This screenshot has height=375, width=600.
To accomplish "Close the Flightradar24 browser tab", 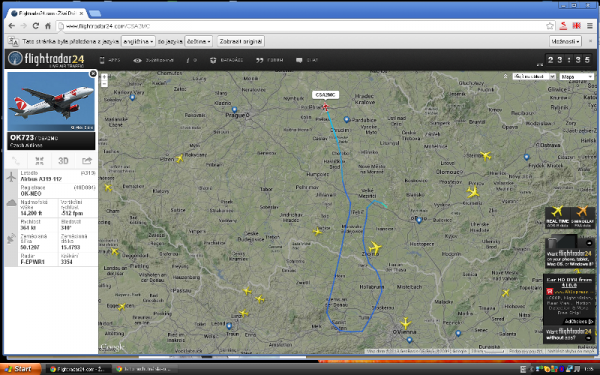I will (x=81, y=13).
